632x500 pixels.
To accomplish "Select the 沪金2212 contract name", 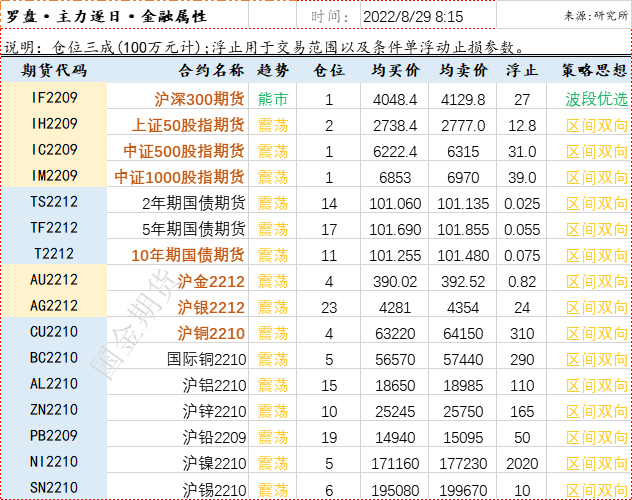I will (x=211, y=281).
